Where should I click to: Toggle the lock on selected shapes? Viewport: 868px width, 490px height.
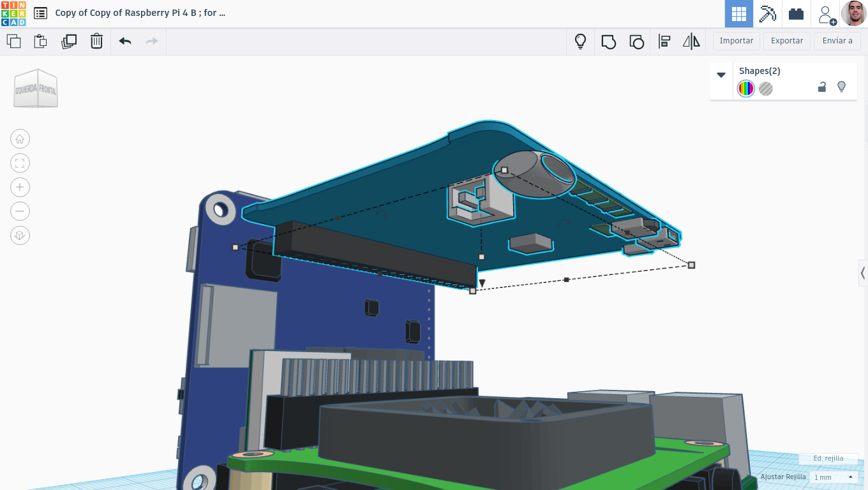tap(822, 87)
